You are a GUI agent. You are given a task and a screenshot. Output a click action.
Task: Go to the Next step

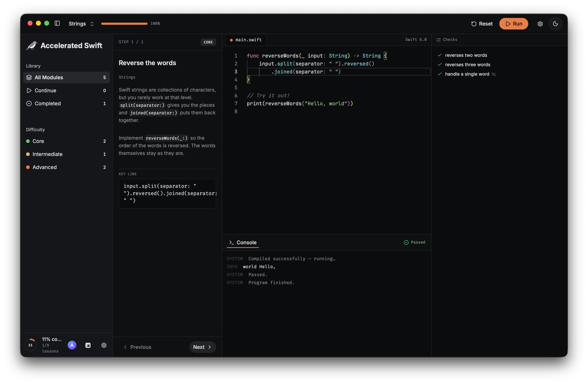pos(203,347)
